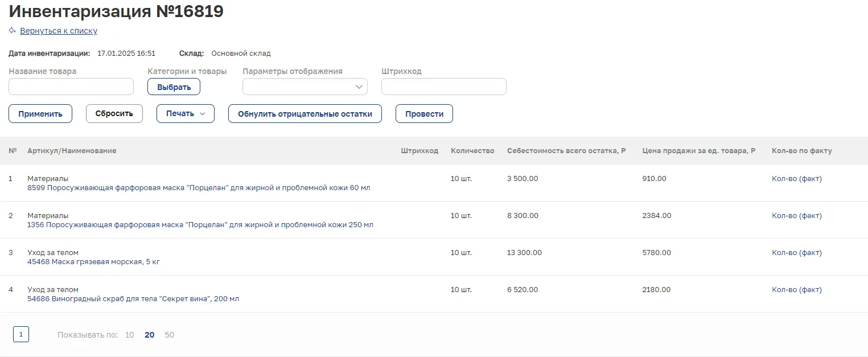Screen dimensions: 868x357
Task: Select page 1 in pagination
Action: coord(21,335)
